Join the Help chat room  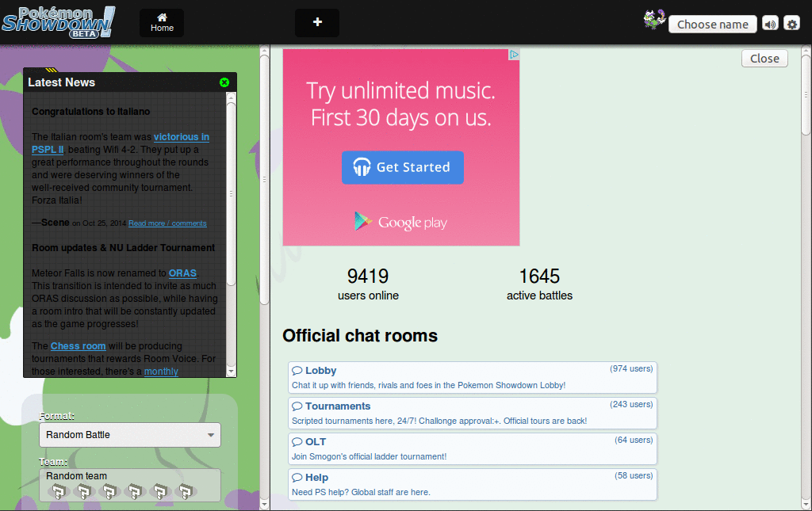click(473, 485)
